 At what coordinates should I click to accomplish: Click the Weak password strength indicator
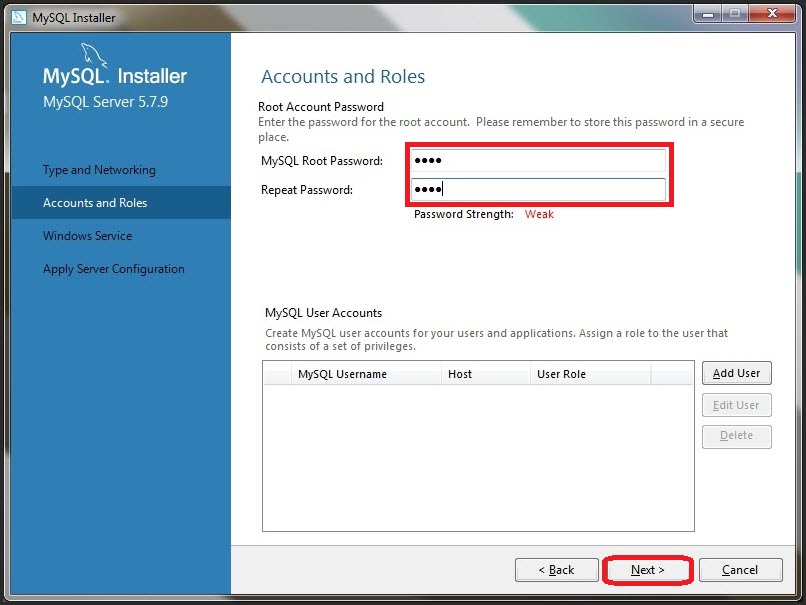click(539, 214)
